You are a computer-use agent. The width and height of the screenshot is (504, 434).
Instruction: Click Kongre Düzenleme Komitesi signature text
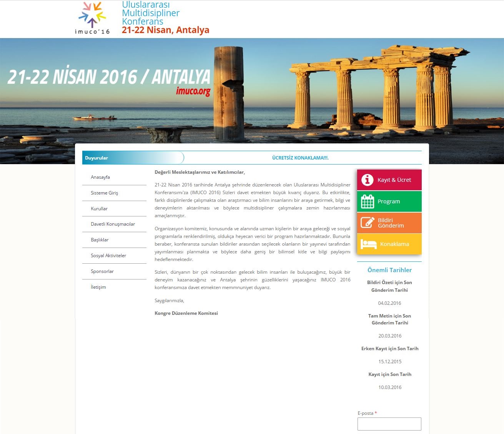(186, 313)
